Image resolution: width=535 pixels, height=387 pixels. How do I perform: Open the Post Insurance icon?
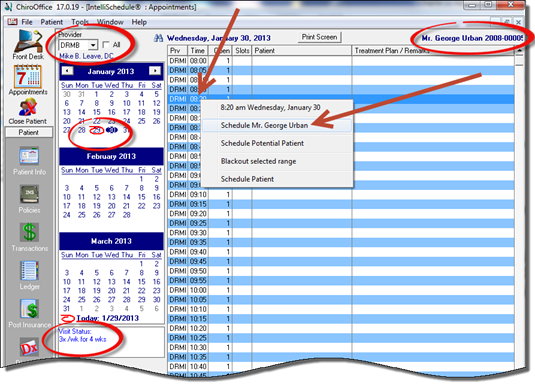[29, 309]
